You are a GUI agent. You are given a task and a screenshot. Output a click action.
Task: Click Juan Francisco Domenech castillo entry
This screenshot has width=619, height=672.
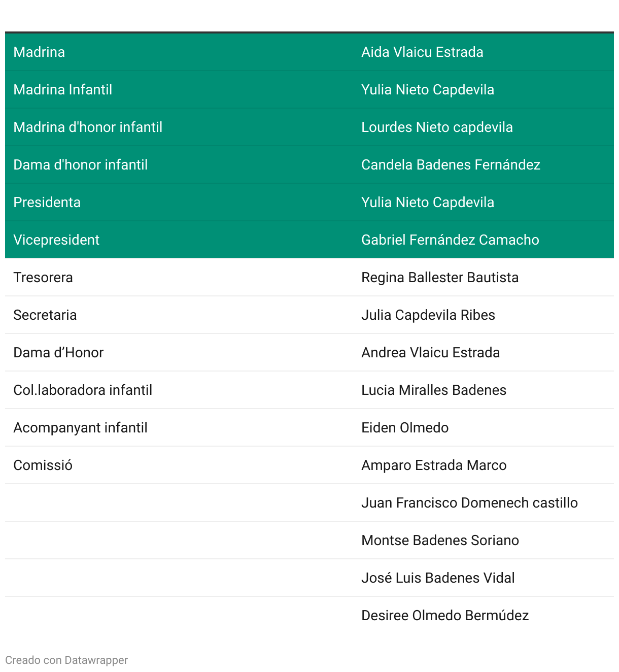click(x=469, y=503)
